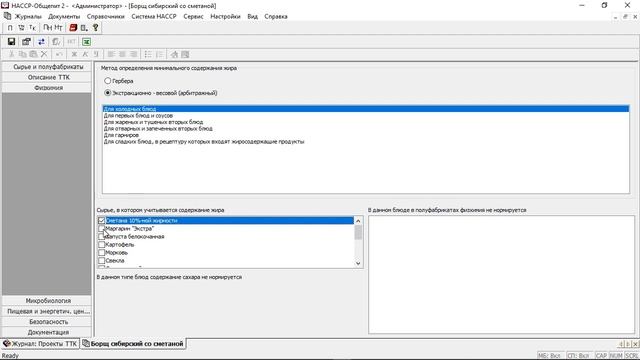Image resolution: width=640 pixels, height=360 pixels.
Task: Click the grayed Copy icon
Action: 22,54
